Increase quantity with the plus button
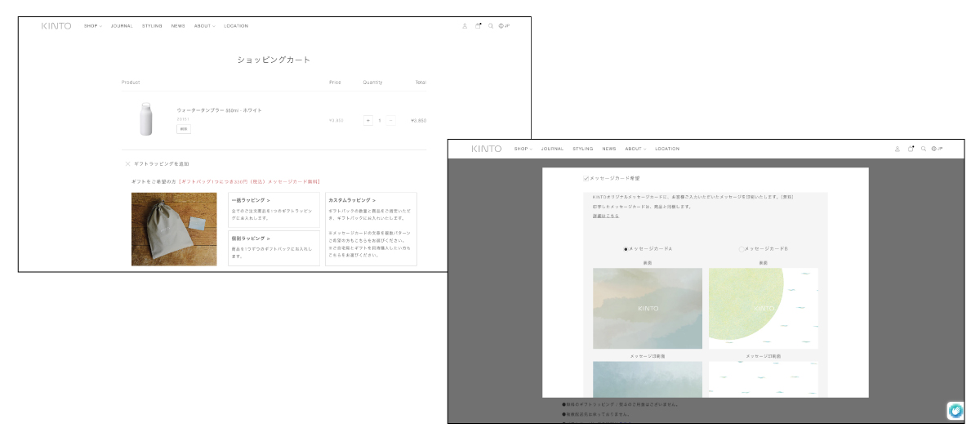The height and width of the screenshot is (437, 980). [368, 120]
